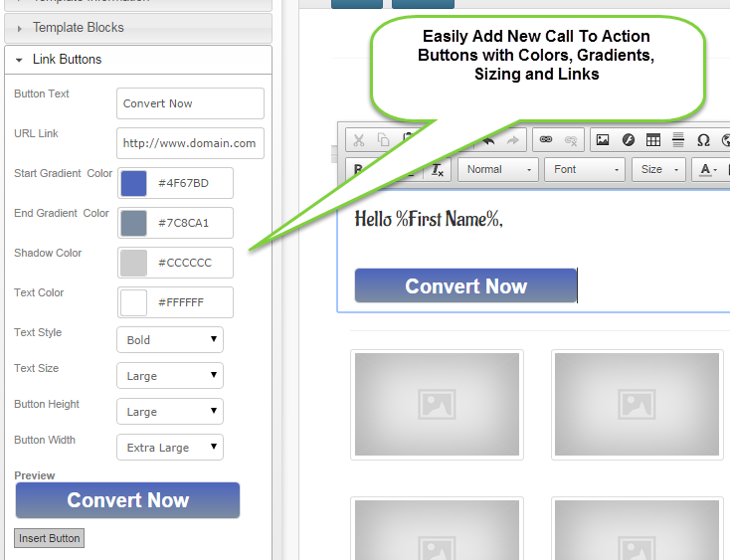Image resolution: width=730 pixels, height=560 pixels.
Task: Insert a horizontal line with its icon
Action: pyautogui.click(x=678, y=139)
